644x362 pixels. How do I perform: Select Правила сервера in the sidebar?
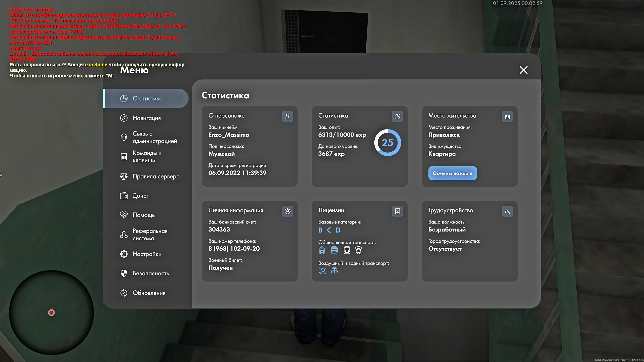(156, 176)
